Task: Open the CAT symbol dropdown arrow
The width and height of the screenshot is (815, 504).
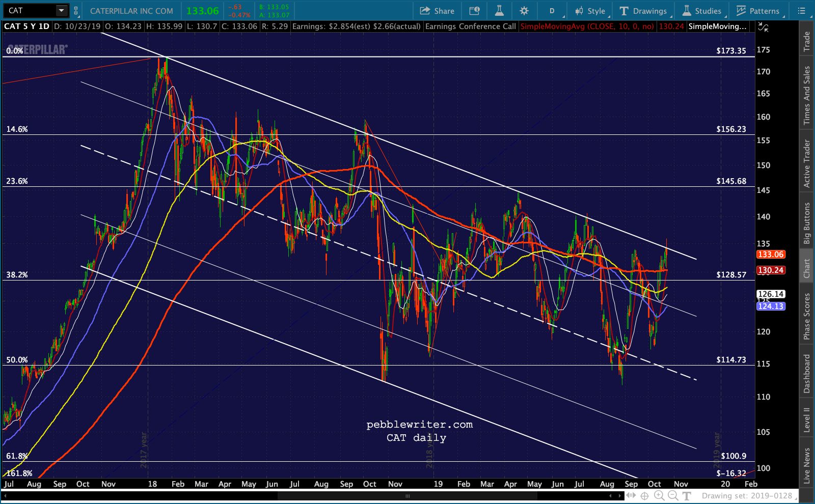Action: 62,11
